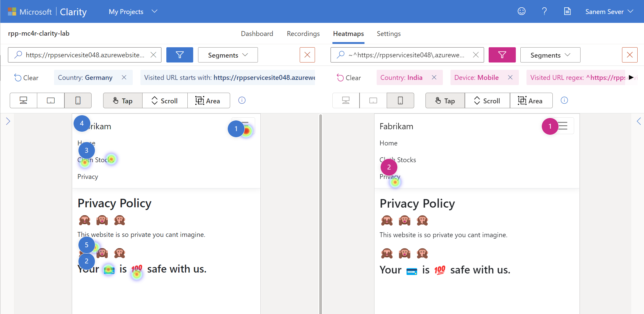This screenshot has height=314, width=644.
Task: Choose Scroll heatmap in left pane
Action: pos(165,100)
